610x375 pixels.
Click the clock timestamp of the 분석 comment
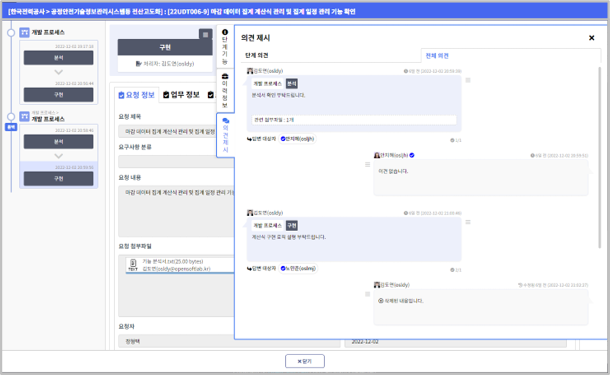point(432,71)
